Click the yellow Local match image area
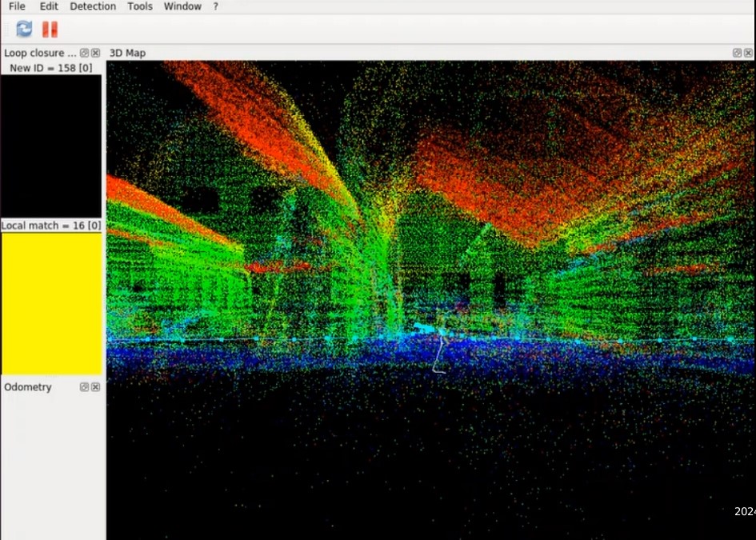 click(51, 302)
